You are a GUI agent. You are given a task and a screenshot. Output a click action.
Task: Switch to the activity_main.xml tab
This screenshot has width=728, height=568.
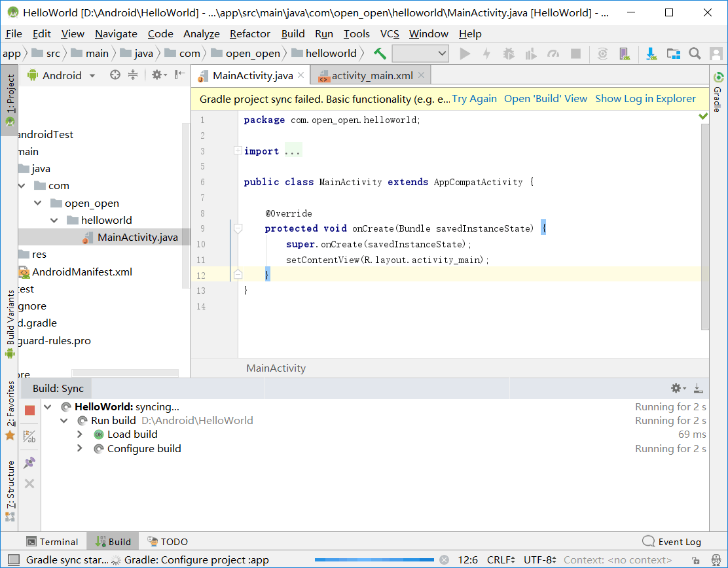pyautogui.click(x=371, y=75)
